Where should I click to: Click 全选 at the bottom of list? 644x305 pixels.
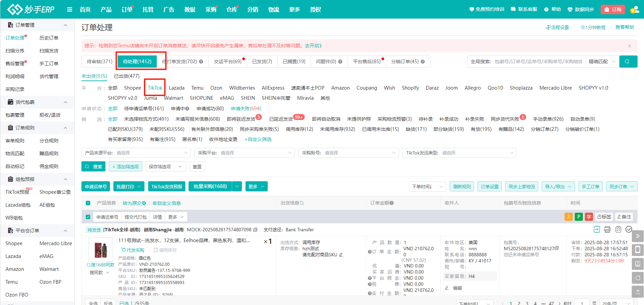[x=93, y=303]
